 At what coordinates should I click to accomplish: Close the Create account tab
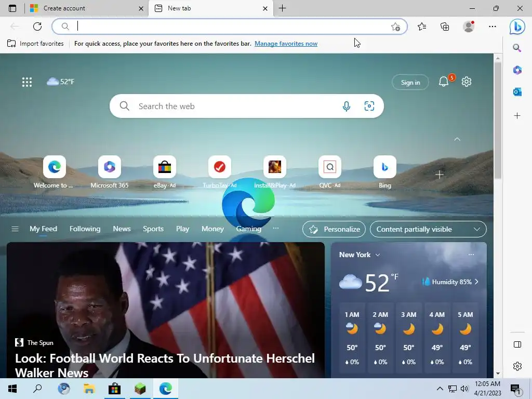141,8
